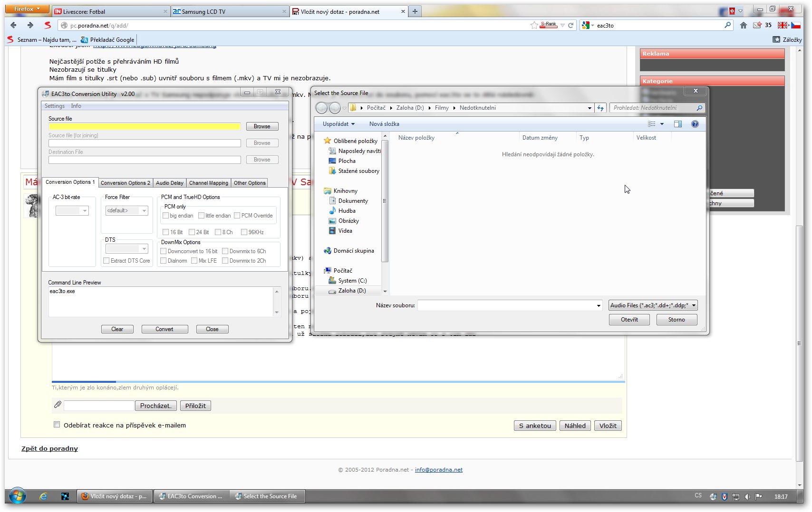Click the help icon in file dialog
This screenshot has height=512, width=812.
coord(695,124)
